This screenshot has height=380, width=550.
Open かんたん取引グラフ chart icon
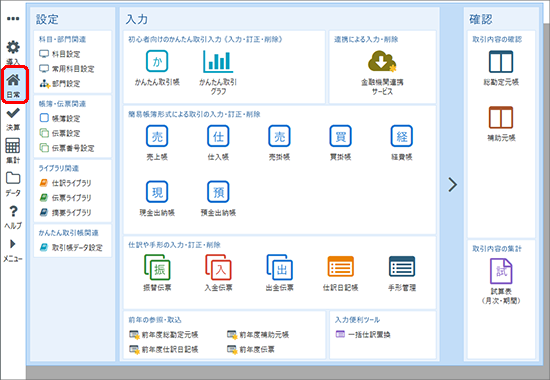tap(218, 61)
